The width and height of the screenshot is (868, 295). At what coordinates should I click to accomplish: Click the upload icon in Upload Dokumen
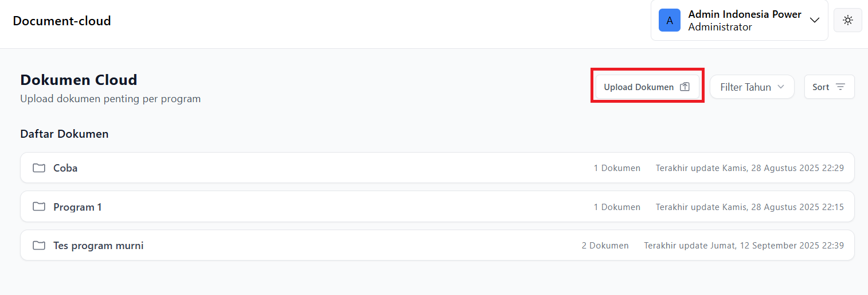(x=685, y=87)
